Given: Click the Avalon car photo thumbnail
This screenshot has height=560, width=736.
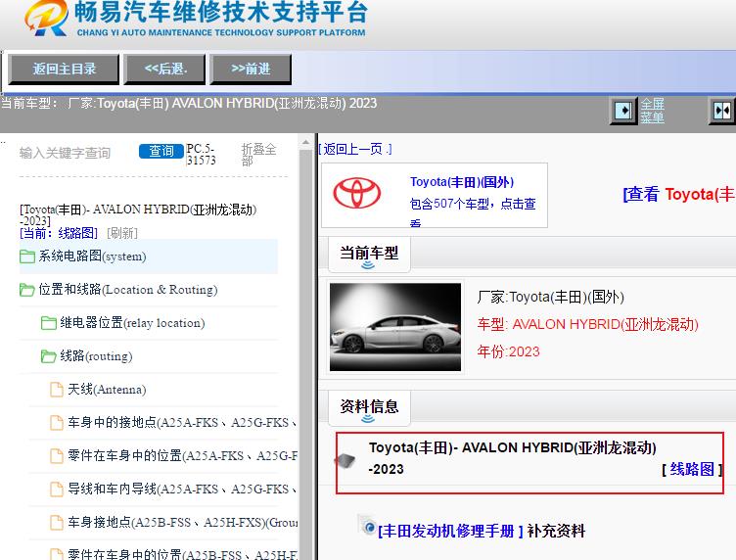Looking at the screenshot, I should tap(395, 327).
